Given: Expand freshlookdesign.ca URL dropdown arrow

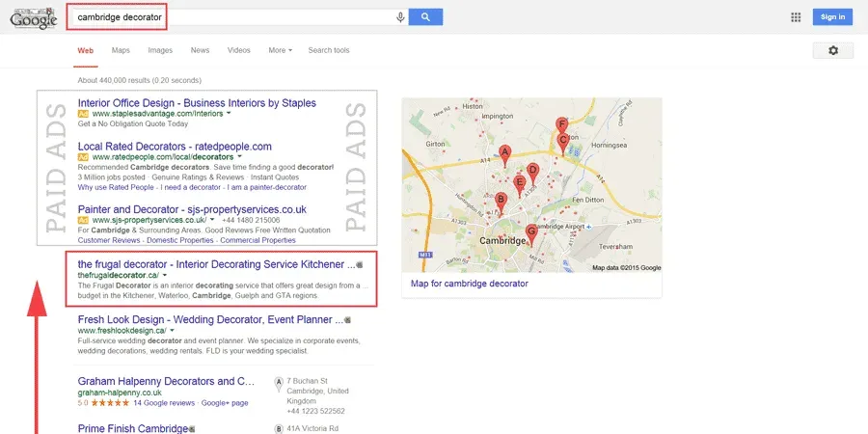Looking at the screenshot, I should (x=173, y=331).
